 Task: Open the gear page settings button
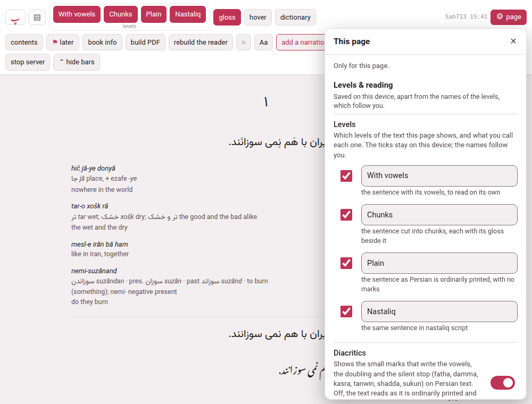[508, 17]
